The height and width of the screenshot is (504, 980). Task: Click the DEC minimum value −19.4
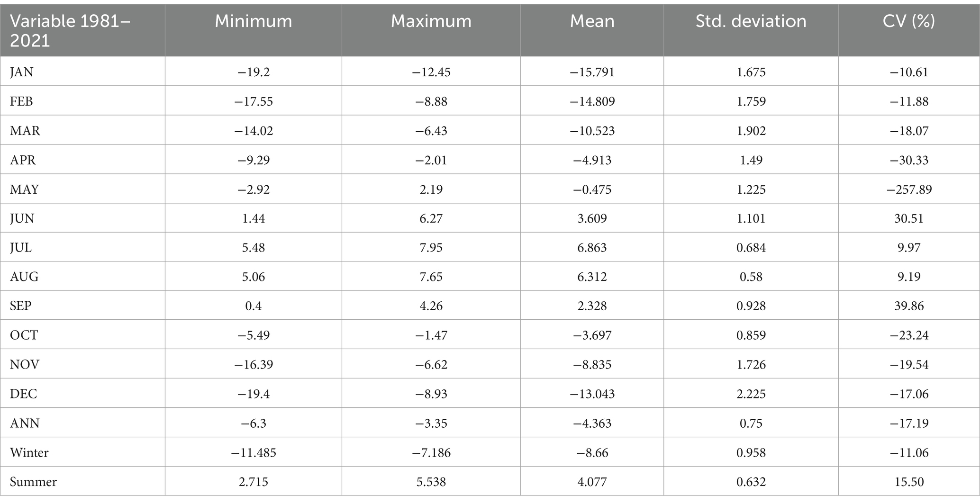click(254, 394)
